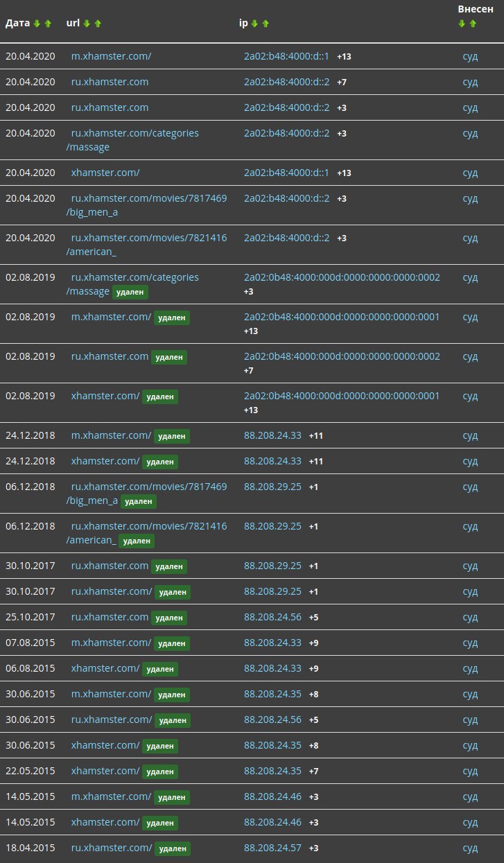This screenshot has height=863, width=504.
Task: Open m.xhamster.com/ link in the 07.08.2015 row
Action: 111,643
